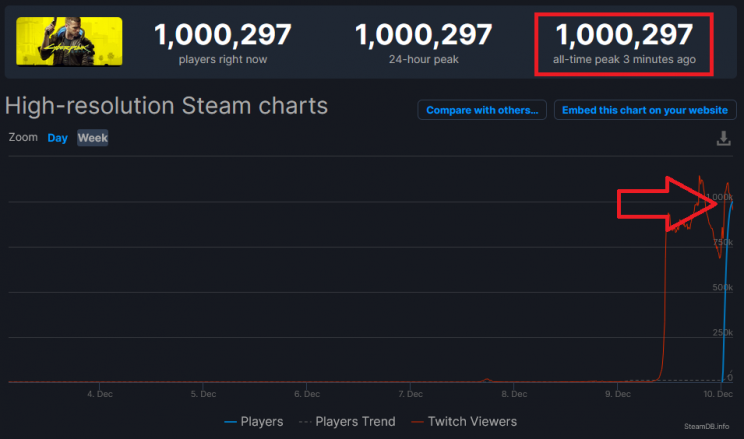This screenshot has width=744, height=439.
Task: Click 'Embed this chart on your website'
Action: pyautogui.click(x=645, y=110)
